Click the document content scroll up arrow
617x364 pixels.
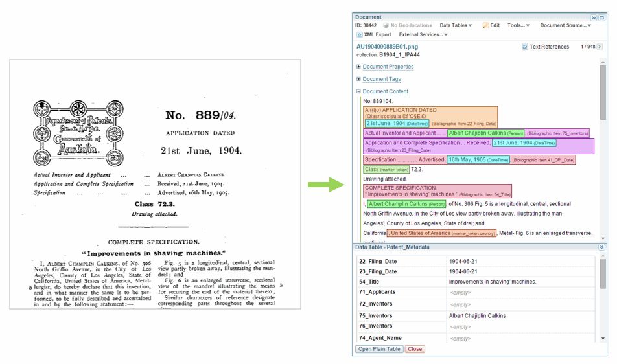tap(603, 62)
